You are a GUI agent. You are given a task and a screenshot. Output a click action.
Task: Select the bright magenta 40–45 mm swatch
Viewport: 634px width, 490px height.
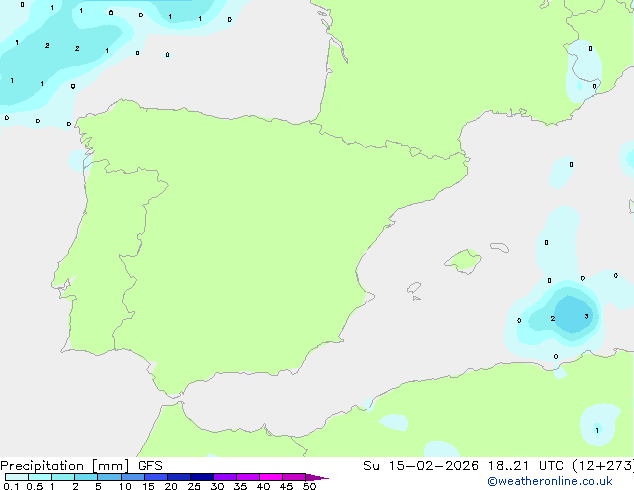point(271,477)
